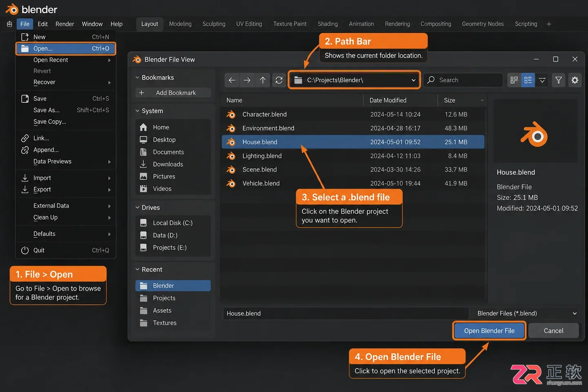Screen dimensions: 588x392
Task: Choose Save As... from File menu
Action: click(x=66, y=110)
